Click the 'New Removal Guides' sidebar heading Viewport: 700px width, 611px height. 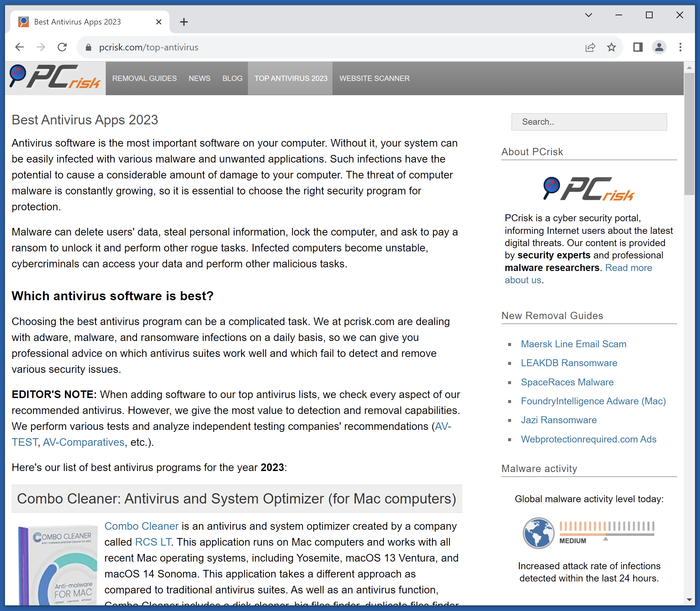(x=552, y=316)
